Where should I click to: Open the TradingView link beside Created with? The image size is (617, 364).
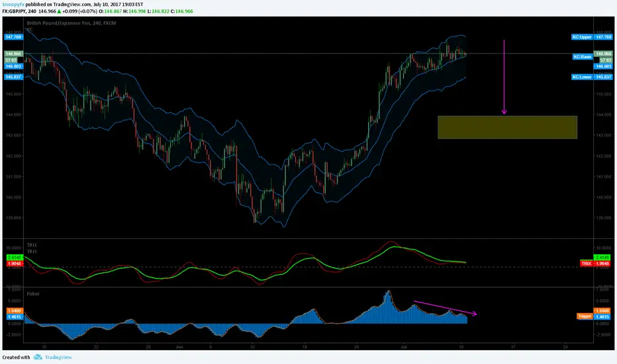point(58,357)
